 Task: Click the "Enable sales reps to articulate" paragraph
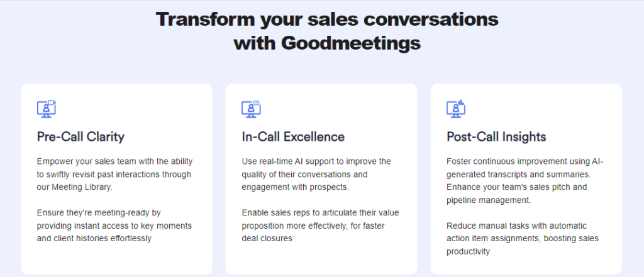tap(319, 225)
